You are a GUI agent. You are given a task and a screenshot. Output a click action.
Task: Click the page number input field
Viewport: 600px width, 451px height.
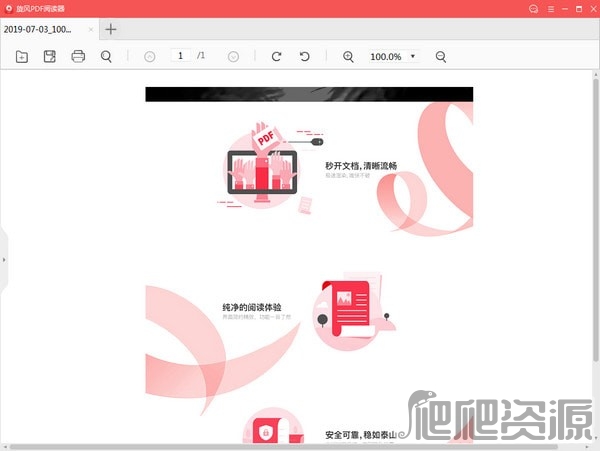pos(181,56)
